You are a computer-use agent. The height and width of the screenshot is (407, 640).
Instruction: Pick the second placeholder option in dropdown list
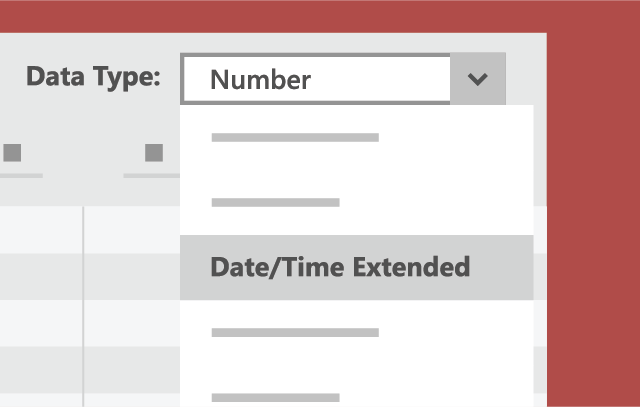276,202
